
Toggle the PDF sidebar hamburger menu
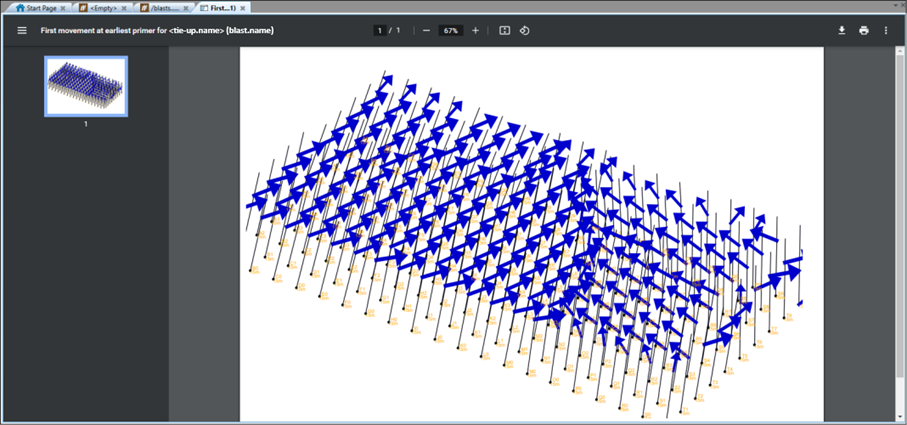point(22,31)
